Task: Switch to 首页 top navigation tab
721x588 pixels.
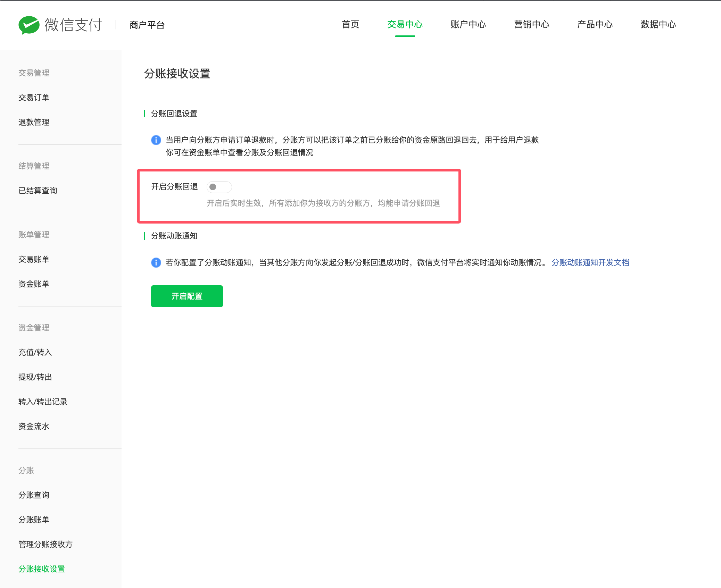Action: (350, 24)
